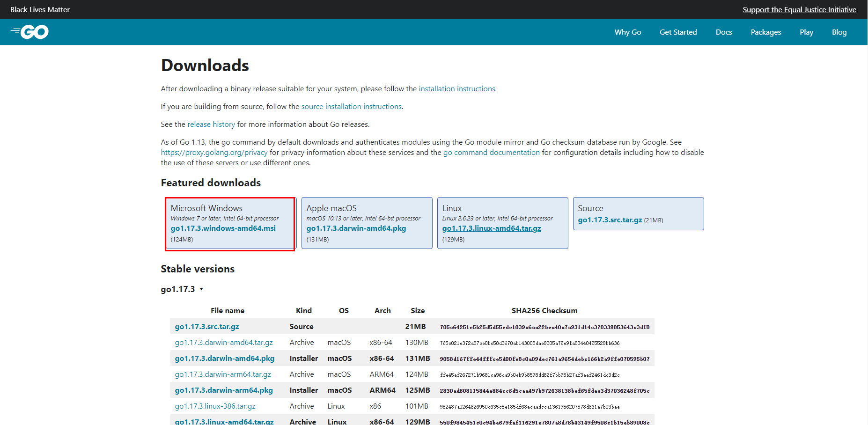Click the 101MB size cell
Screen dimensions: 868x425
tap(417, 406)
